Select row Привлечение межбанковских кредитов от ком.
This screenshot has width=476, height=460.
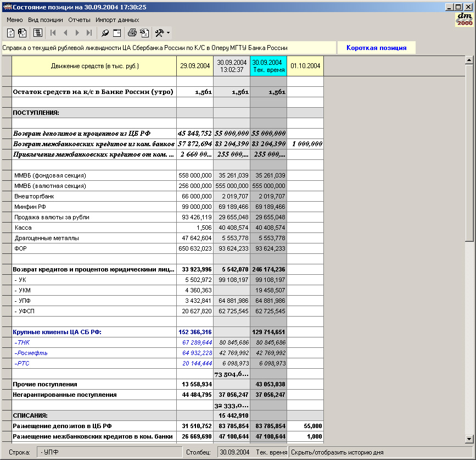click(x=94, y=154)
